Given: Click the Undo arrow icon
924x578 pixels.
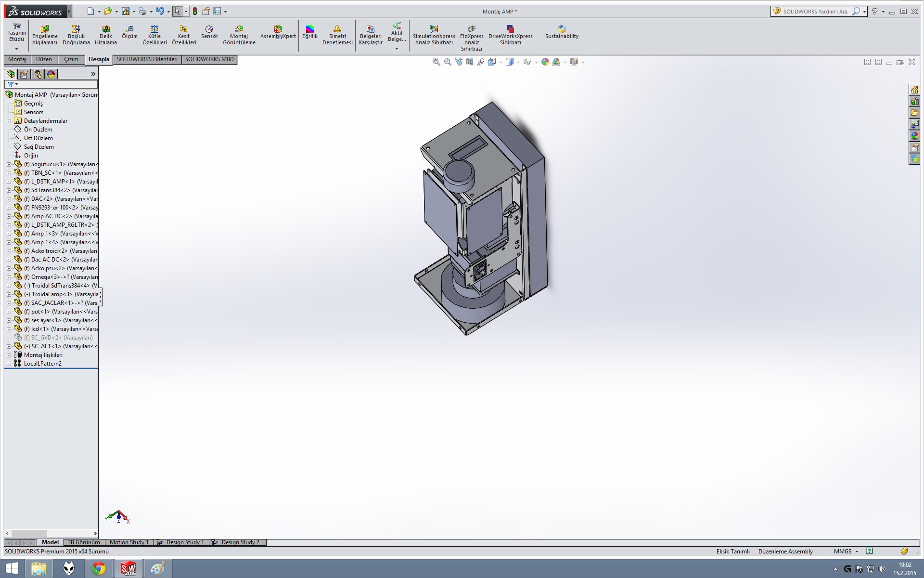Looking at the screenshot, I should point(160,11).
